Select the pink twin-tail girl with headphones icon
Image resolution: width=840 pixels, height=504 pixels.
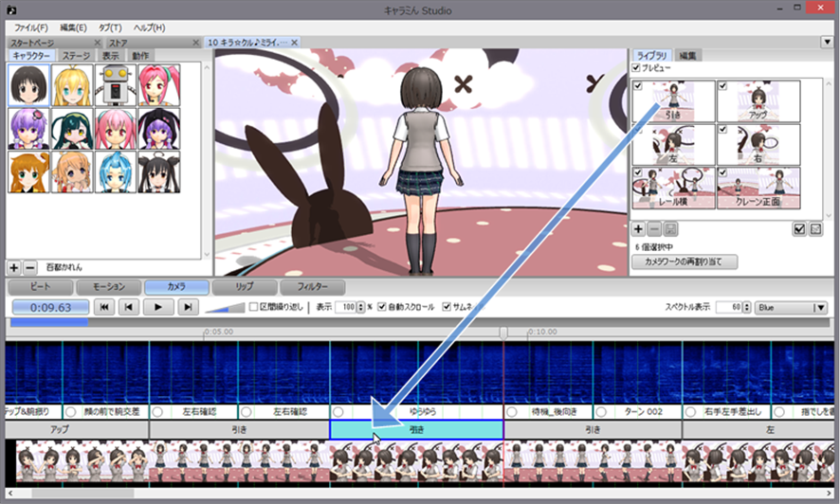coord(159,85)
